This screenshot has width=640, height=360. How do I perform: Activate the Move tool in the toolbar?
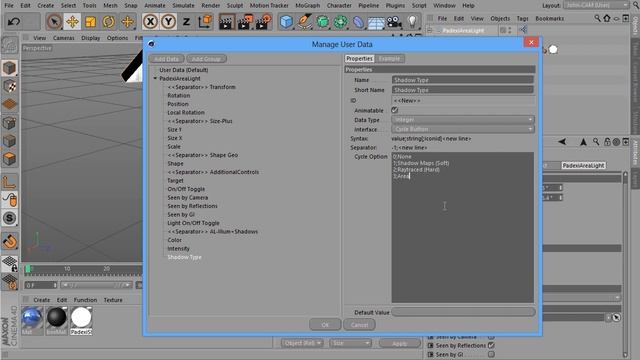click(x=72, y=21)
